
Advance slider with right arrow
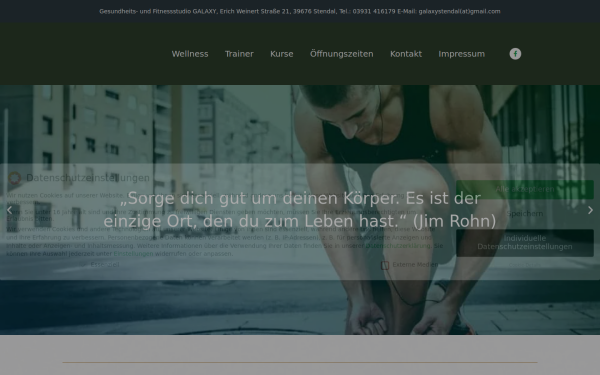(590, 210)
